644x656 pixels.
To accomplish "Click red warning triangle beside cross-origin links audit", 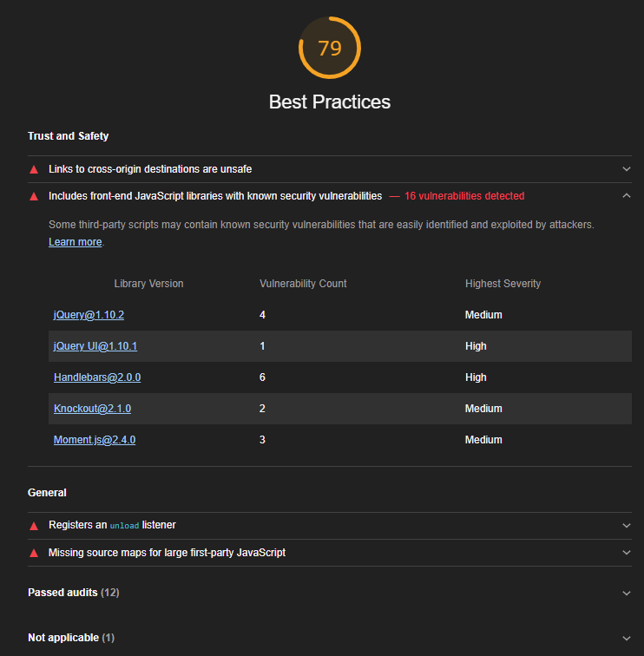I will pos(34,169).
